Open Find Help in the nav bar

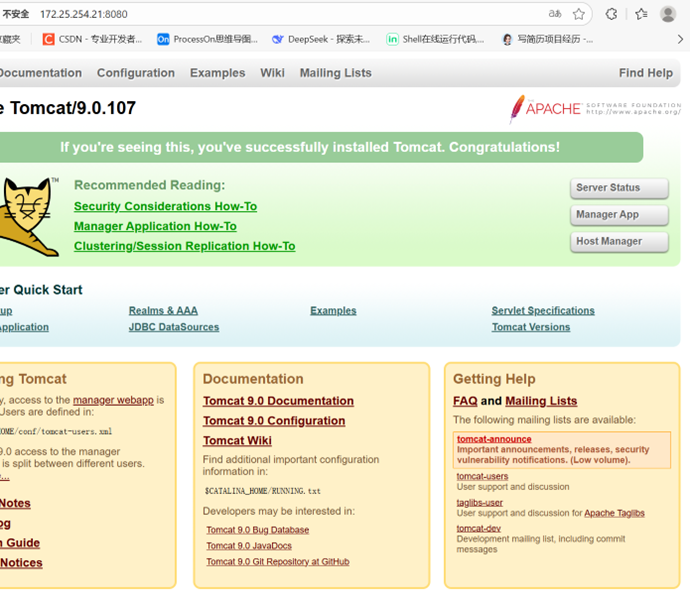coord(646,73)
